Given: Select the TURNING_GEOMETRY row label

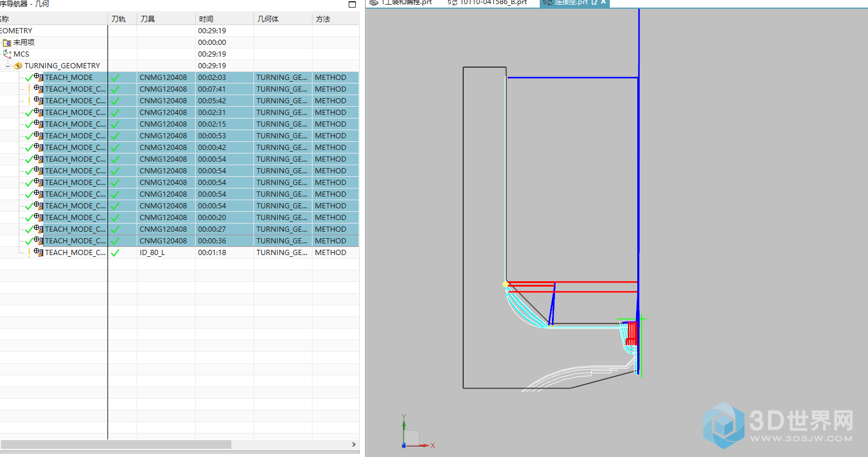Looking at the screenshot, I should 62,66.
